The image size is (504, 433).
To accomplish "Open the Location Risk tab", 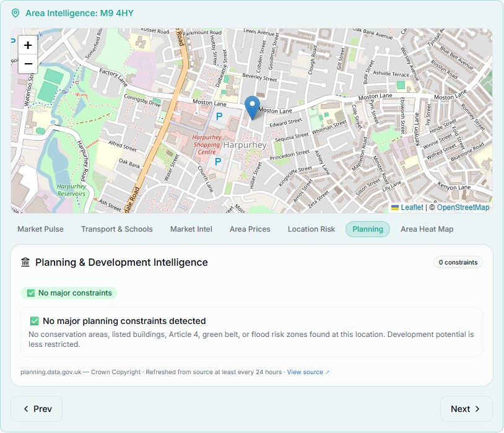I will [x=311, y=229].
